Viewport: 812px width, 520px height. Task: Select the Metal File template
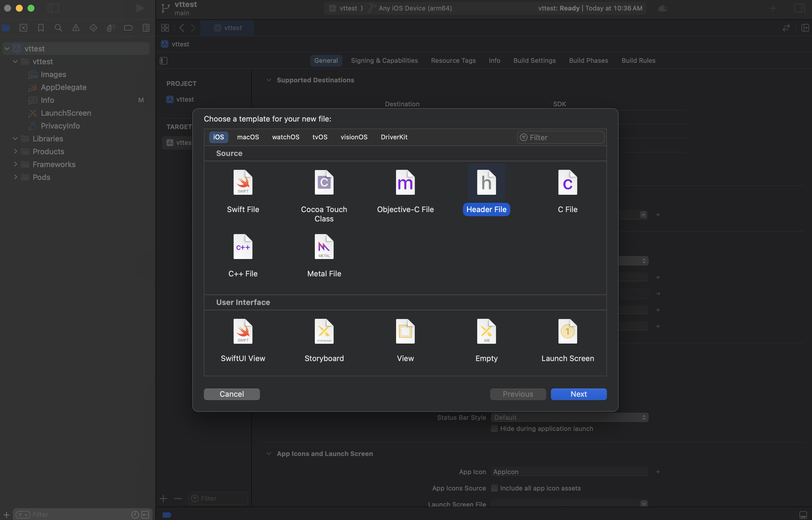[x=324, y=256]
